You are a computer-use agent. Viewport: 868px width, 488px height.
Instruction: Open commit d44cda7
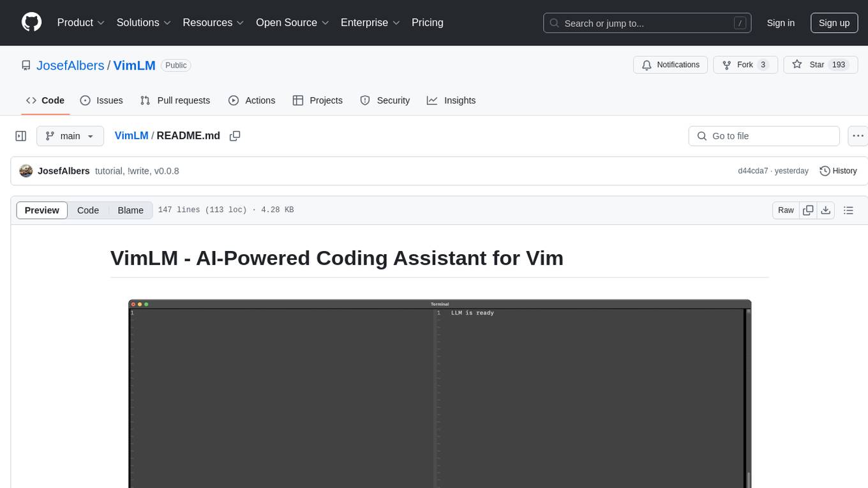[x=753, y=171]
